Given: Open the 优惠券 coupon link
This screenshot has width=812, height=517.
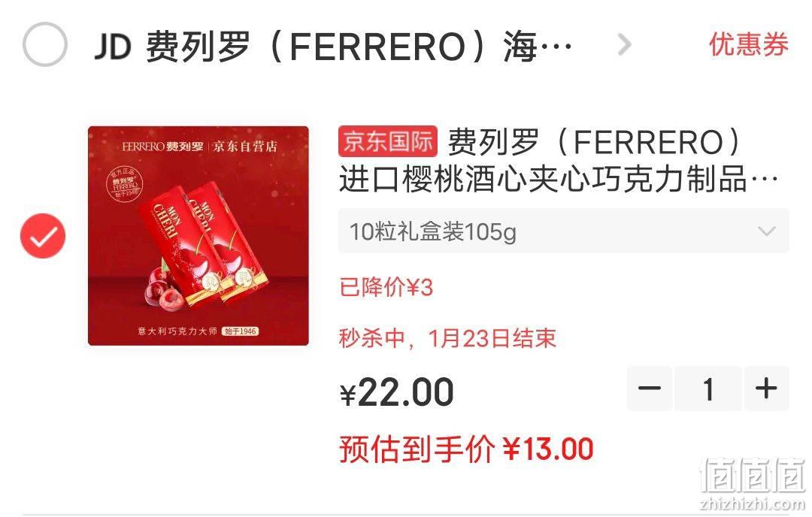Looking at the screenshot, I should (x=749, y=44).
